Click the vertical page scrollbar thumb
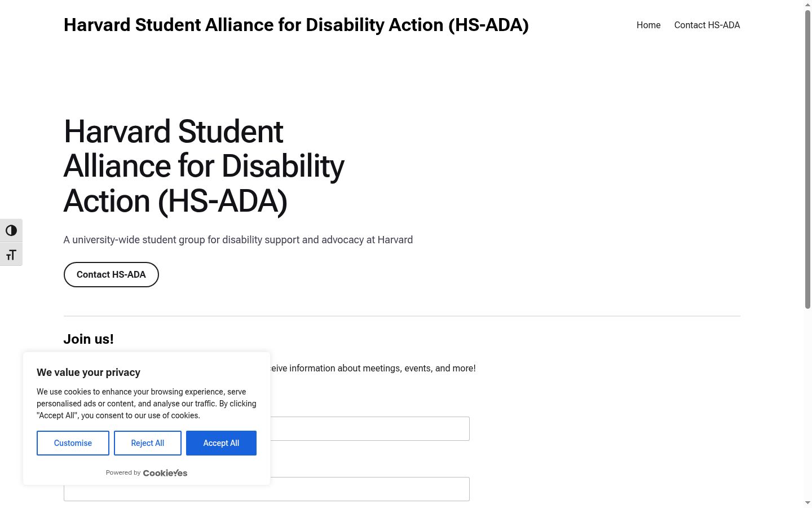This screenshot has width=812, height=508. [807, 159]
